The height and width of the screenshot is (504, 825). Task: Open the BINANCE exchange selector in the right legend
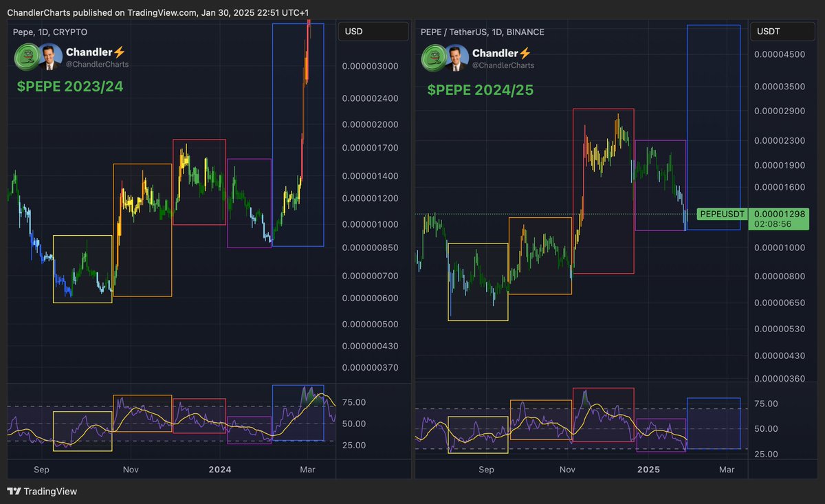pos(525,32)
